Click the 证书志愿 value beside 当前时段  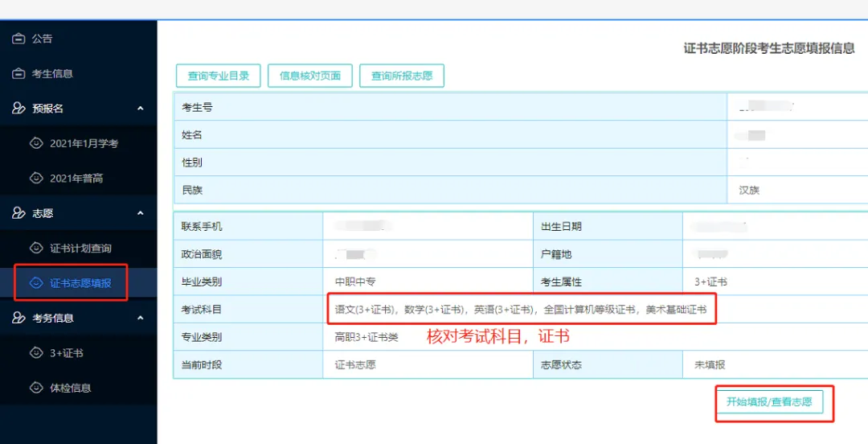355,364
